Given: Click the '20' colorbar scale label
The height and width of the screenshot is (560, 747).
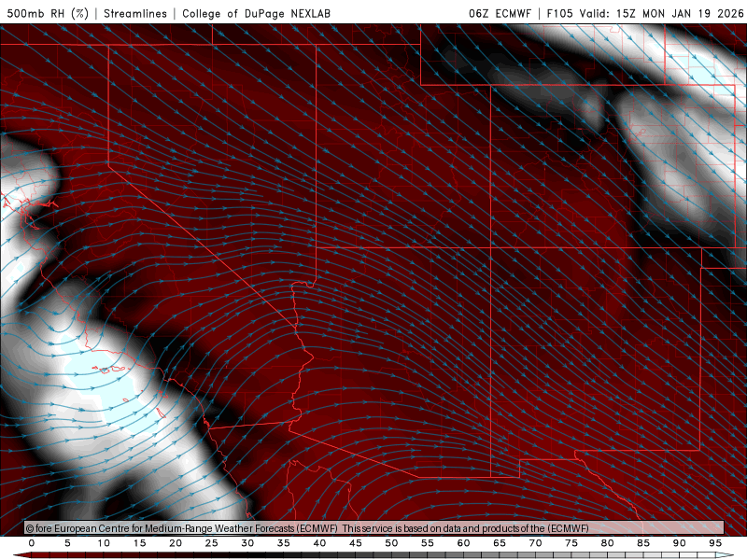Looking at the screenshot, I should point(176,543).
